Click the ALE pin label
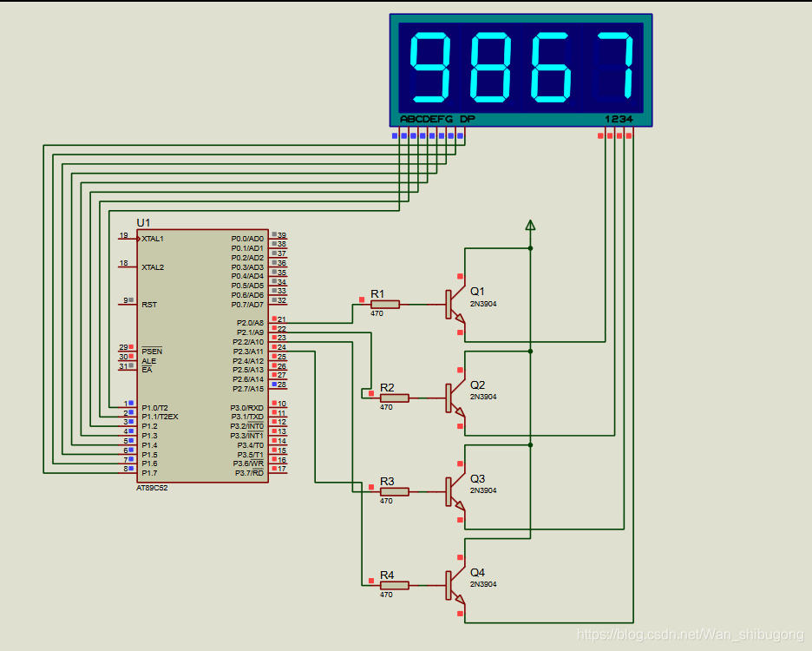The width and height of the screenshot is (812, 651). click(x=148, y=361)
